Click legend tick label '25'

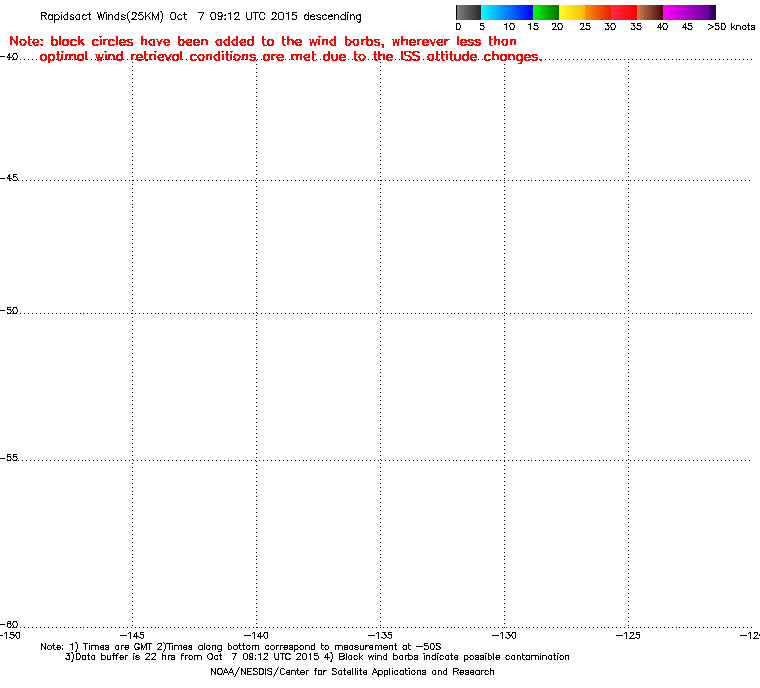coord(585,27)
